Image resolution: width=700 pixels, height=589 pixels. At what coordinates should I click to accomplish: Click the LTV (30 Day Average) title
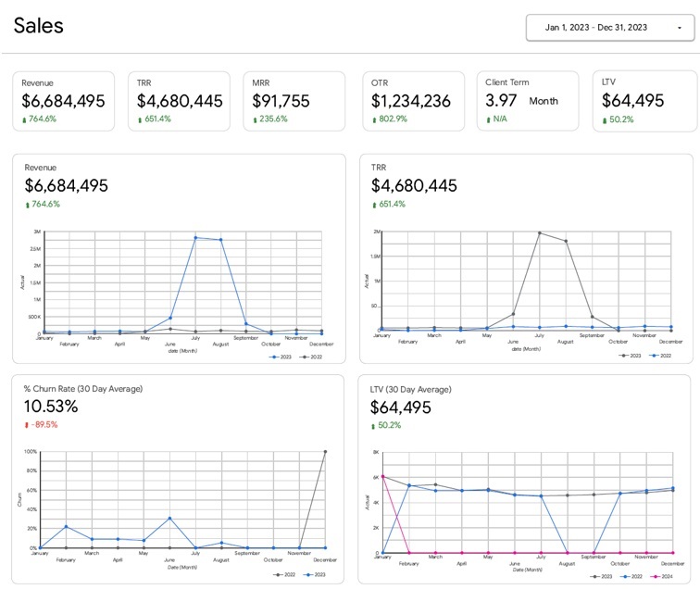tap(411, 389)
